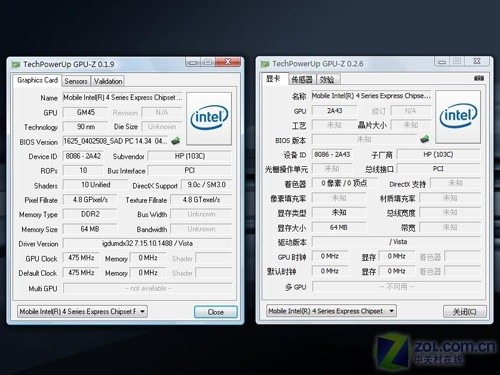Click the Name field in GPU-Z 0.1.9

pyautogui.click(x=123, y=97)
